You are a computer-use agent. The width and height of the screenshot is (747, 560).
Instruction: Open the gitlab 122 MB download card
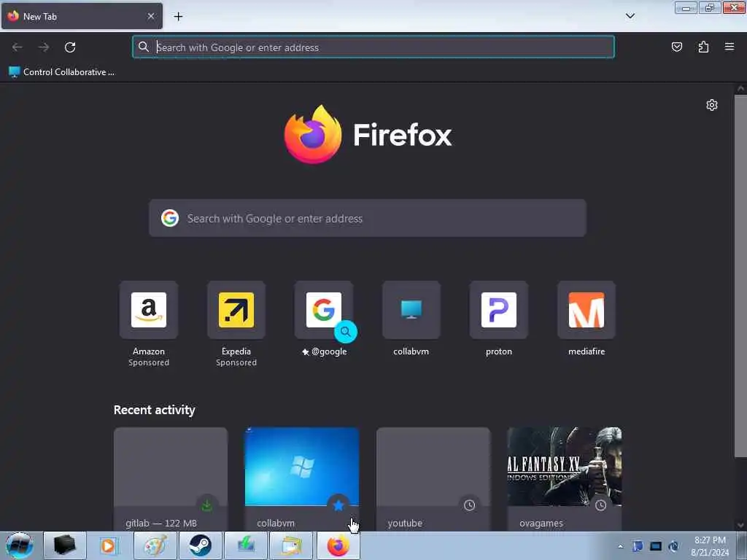click(x=171, y=478)
